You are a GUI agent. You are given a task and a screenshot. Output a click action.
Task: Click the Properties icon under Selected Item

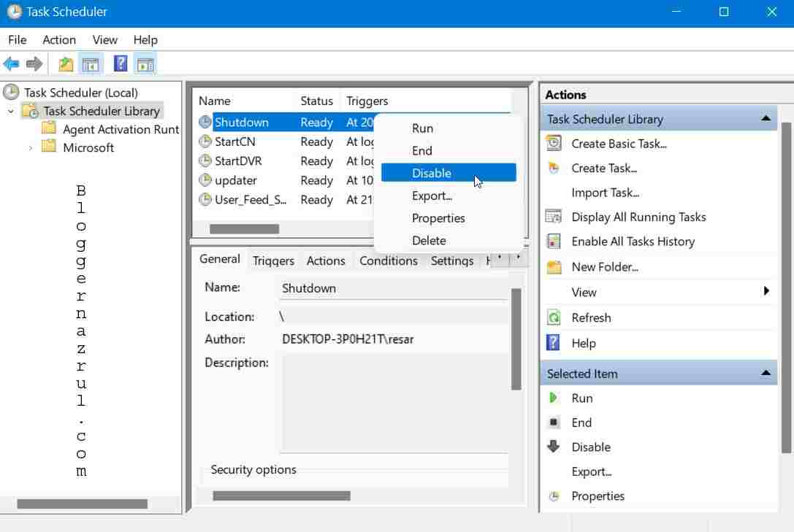554,496
